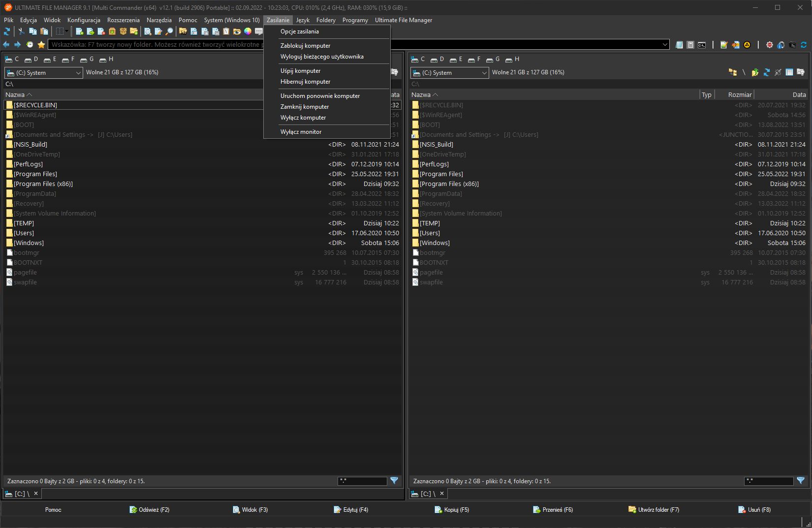The width and height of the screenshot is (812, 528).
Task: Close the '[C:] \' tab in left panel
Action: (x=36, y=494)
